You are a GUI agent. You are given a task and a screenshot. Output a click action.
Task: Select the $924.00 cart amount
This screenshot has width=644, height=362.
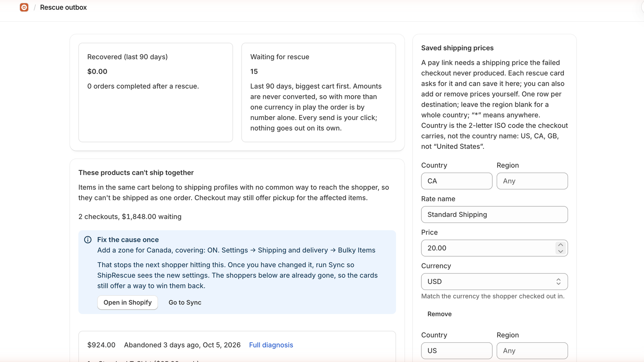pyautogui.click(x=101, y=345)
